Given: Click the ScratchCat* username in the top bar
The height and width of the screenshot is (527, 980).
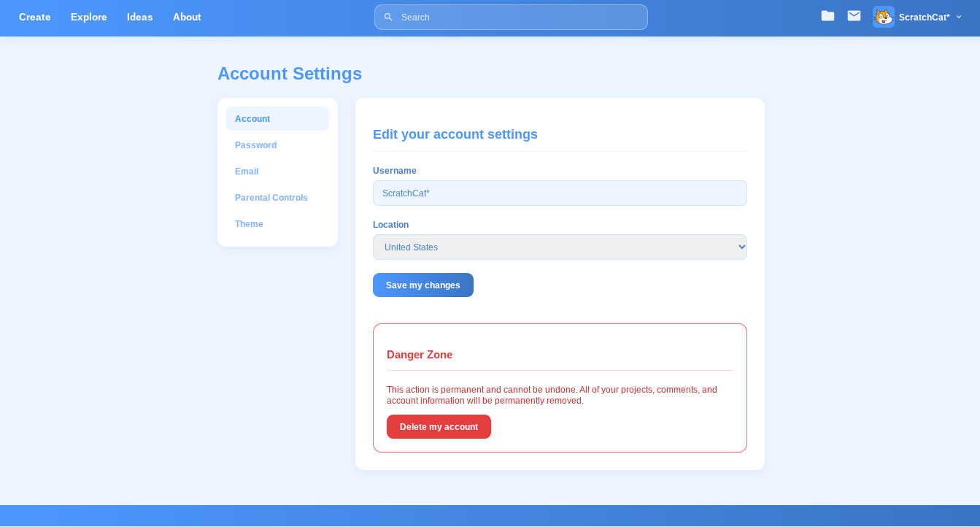Looking at the screenshot, I should [924, 18].
